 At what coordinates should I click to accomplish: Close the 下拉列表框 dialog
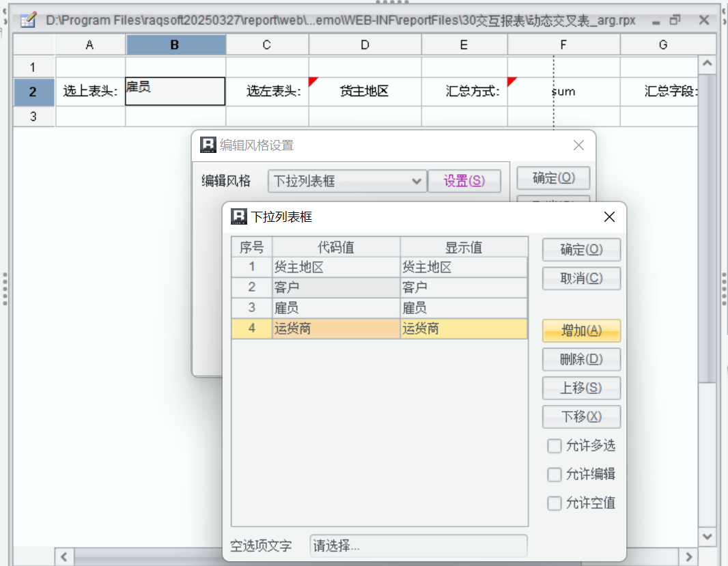coord(609,216)
